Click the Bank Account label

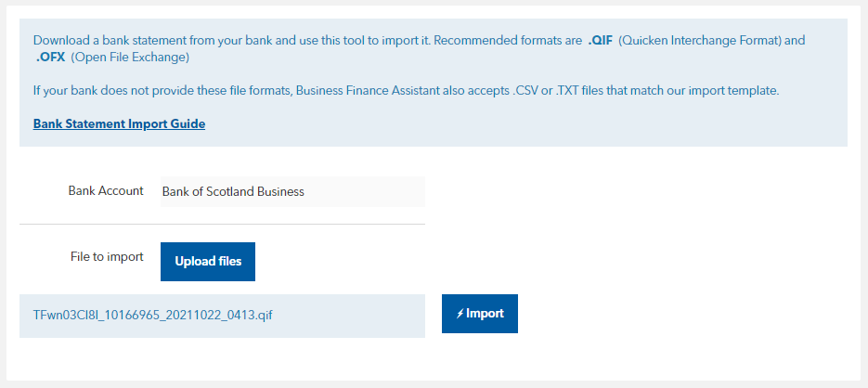coord(106,191)
